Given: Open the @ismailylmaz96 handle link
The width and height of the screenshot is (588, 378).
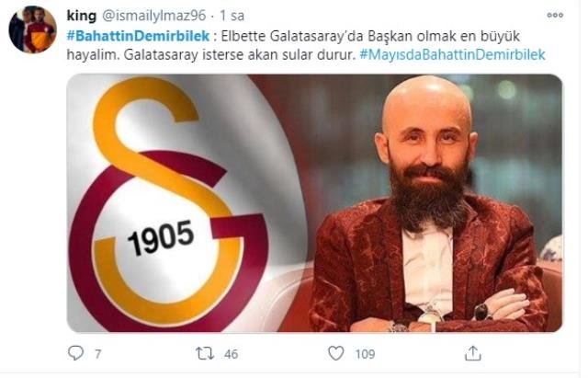Looking at the screenshot, I should pos(155,16).
